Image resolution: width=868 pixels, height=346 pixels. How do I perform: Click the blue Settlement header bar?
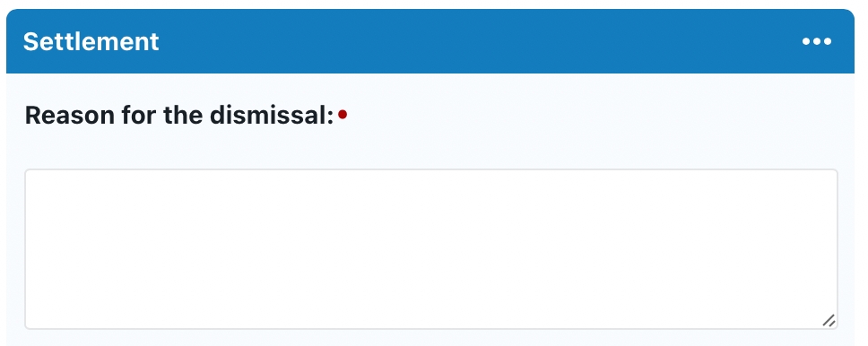430,41
